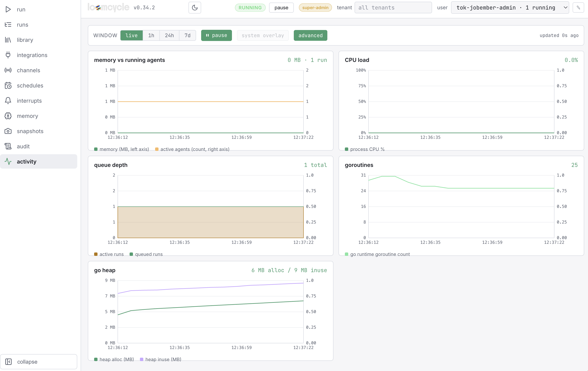
Task: Toggle active runs legend swatch
Action: coord(96,254)
